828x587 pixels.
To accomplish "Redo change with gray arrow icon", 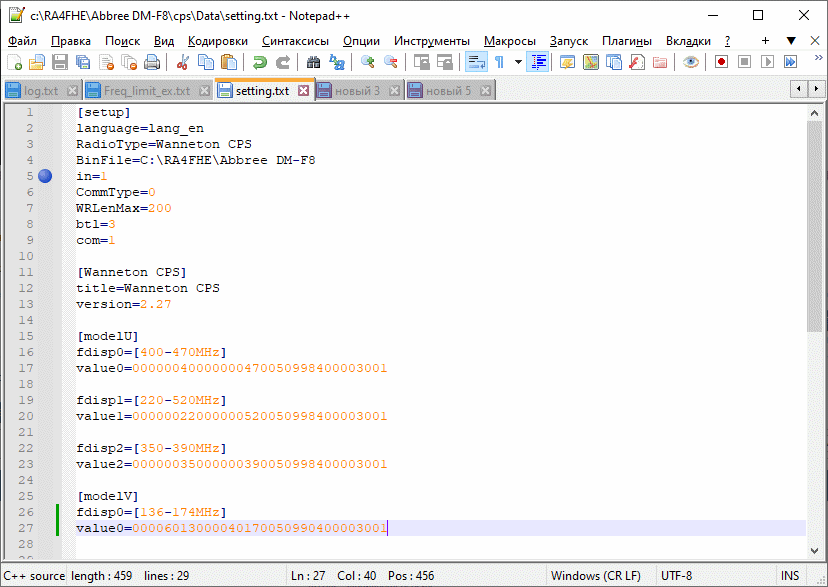I will [283, 62].
